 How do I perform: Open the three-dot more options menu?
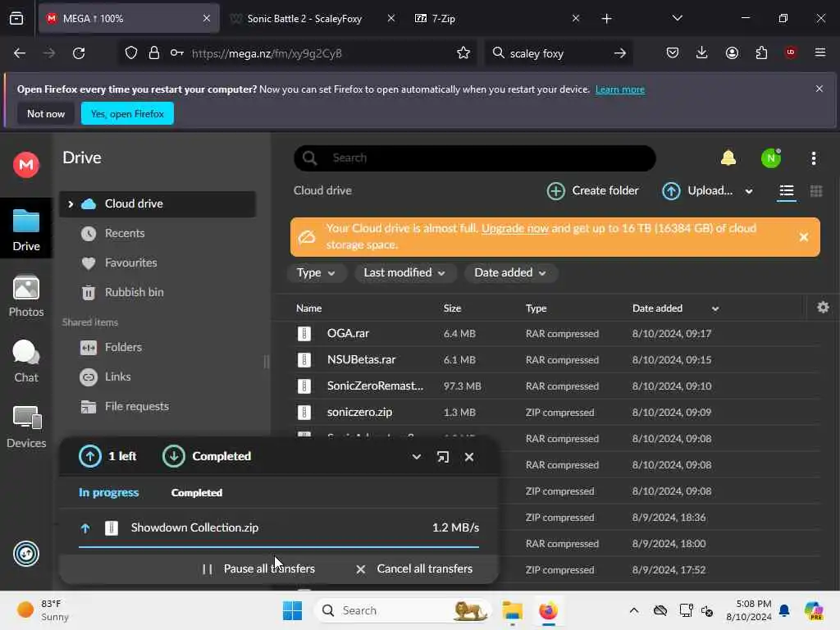[813, 158]
